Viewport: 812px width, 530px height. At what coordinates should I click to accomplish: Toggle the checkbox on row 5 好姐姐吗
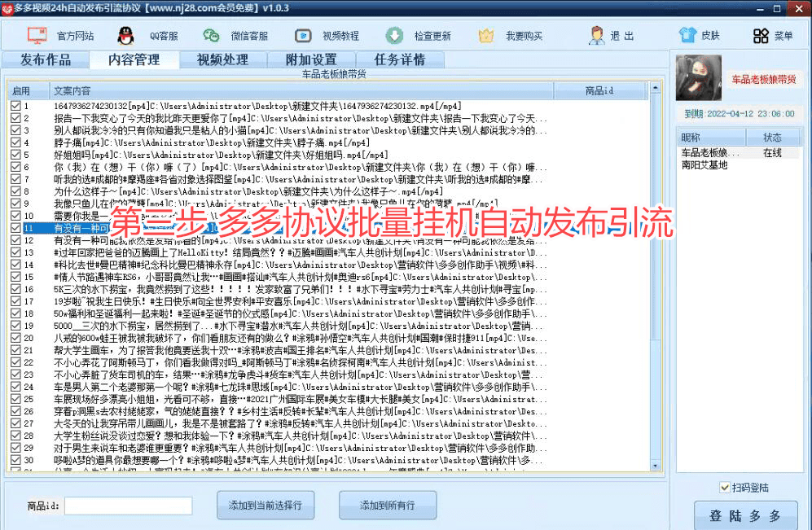click(15, 155)
